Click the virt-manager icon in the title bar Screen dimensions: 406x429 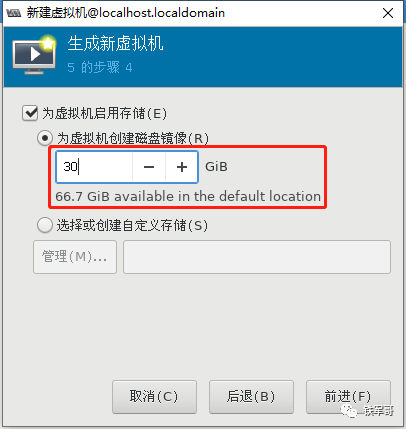click(x=13, y=13)
